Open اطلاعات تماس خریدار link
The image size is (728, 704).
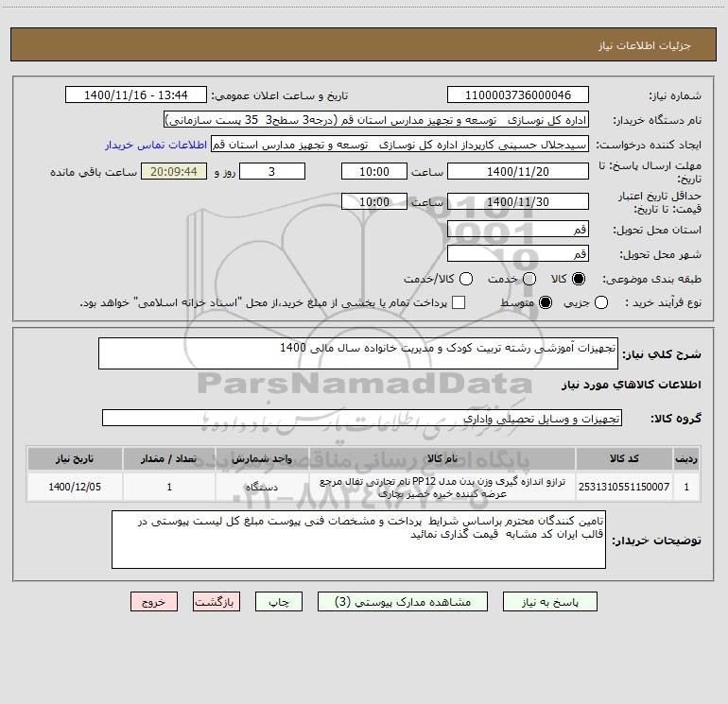click(x=156, y=145)
